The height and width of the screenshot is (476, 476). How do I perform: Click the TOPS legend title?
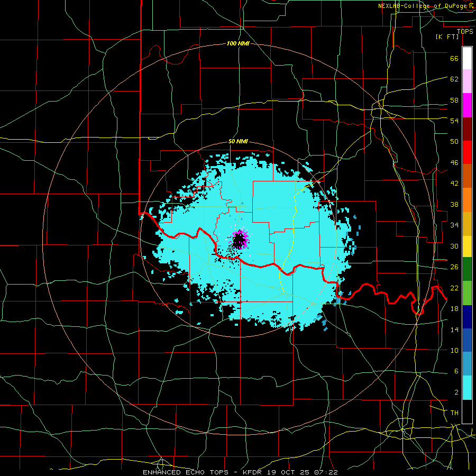click(x=465, y=32)
